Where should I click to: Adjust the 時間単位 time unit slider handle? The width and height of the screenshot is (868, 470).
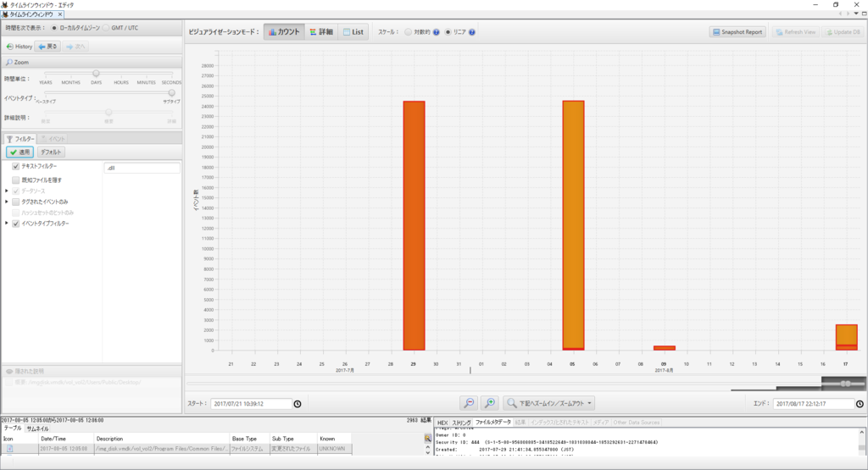click(x=96, y=73)
